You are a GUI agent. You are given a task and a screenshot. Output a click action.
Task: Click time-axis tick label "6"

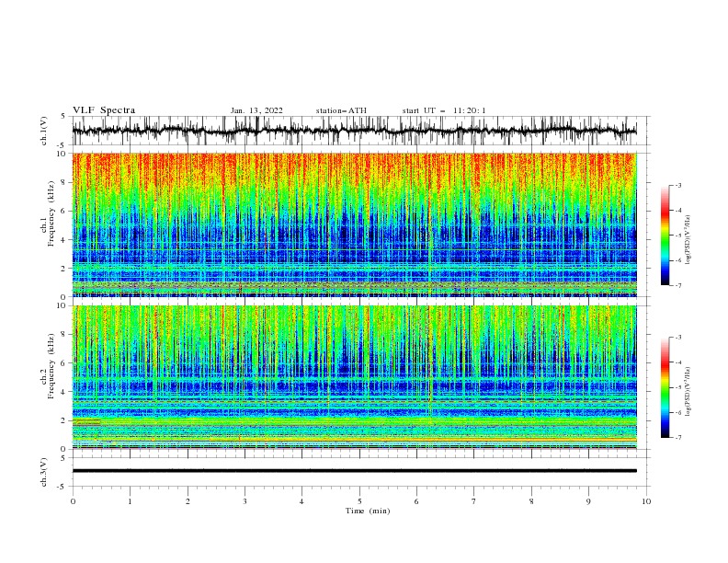pyautogui.click(x=416, y=501)
